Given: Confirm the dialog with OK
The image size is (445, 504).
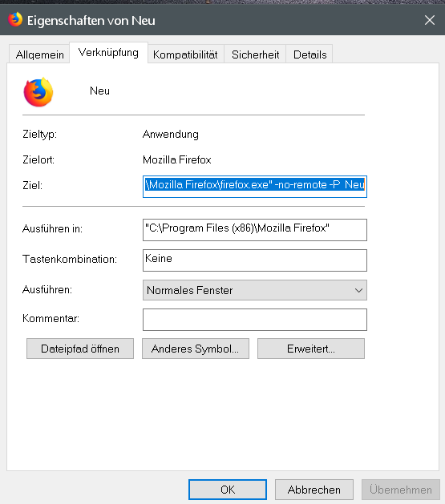Looking at the screenshot, I should coord(228,490).
